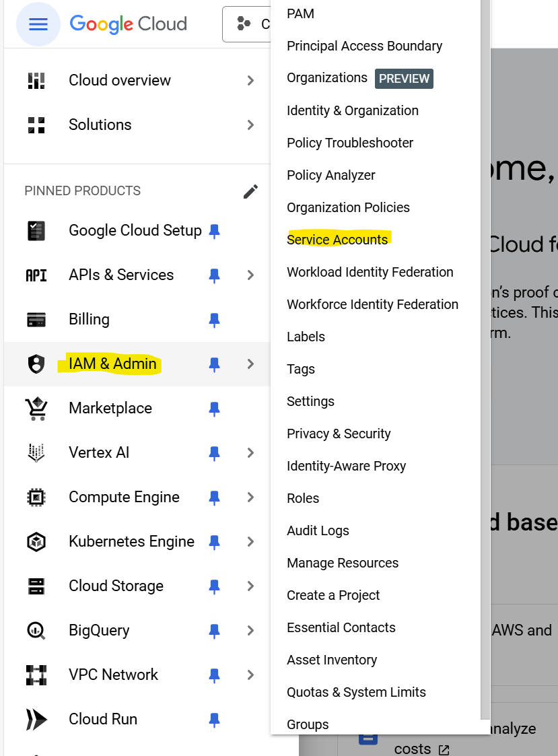Viewport: 558px width, 756px height.
Task: Open Service Accounts from the submenu
Action: click(337, 240)
